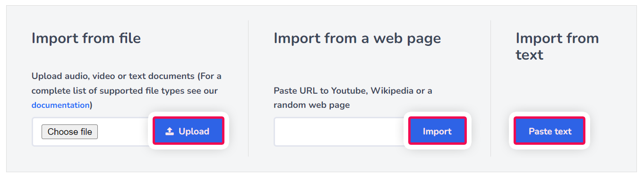Image resolution: width=644 pixels, height=176 pixels.
Task: Click divider between web page and text sections
Action: tap(490, 88)
